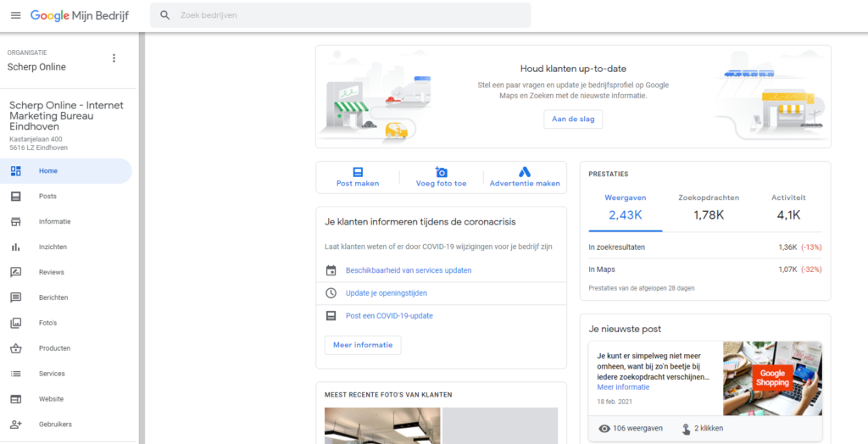868x444 pixels.
Task: Select Home in the sidebar
Action: click(x=66, y=171)
